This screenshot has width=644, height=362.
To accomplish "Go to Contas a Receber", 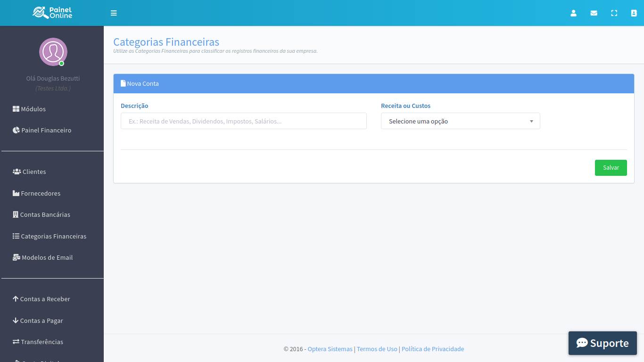I will click(x=41, y=299).
